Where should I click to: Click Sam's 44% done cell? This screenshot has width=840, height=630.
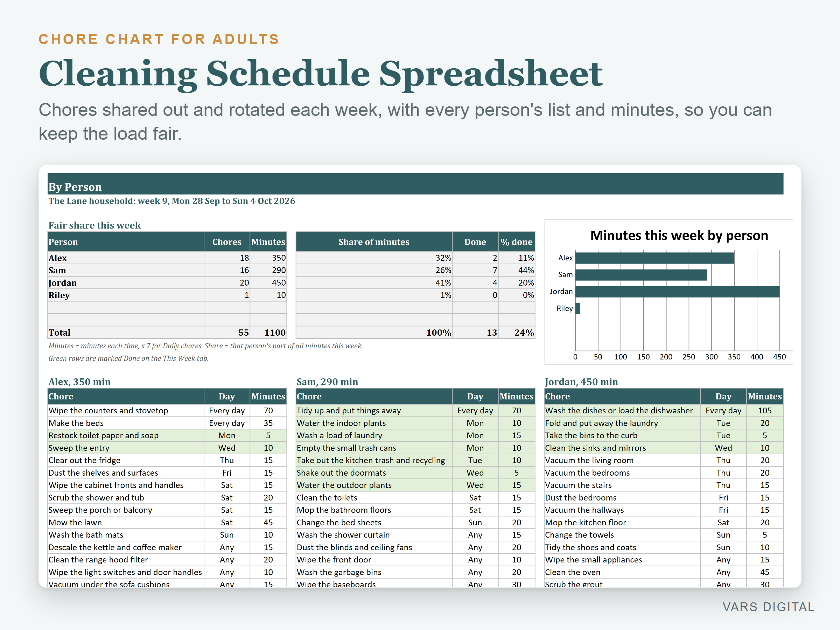pos(517,271)
